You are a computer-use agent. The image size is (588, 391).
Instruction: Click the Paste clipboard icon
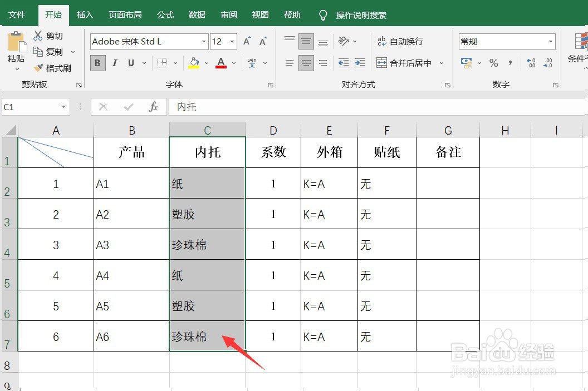tap(17, 42)
